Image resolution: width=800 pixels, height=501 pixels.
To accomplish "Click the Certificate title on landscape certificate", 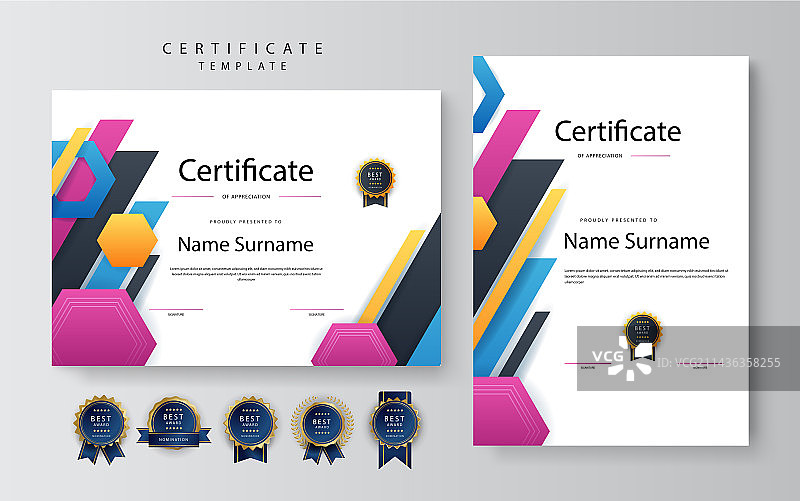I will pyautogui.click(x=246, y=170).
